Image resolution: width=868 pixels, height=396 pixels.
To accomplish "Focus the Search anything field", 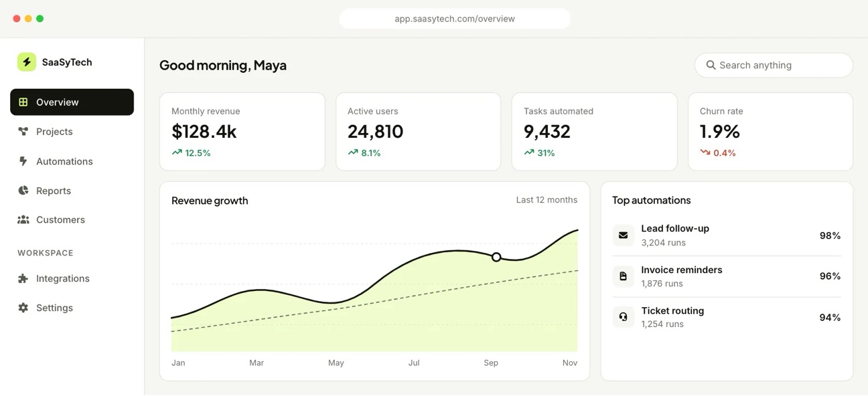I will tap(774, 65).
